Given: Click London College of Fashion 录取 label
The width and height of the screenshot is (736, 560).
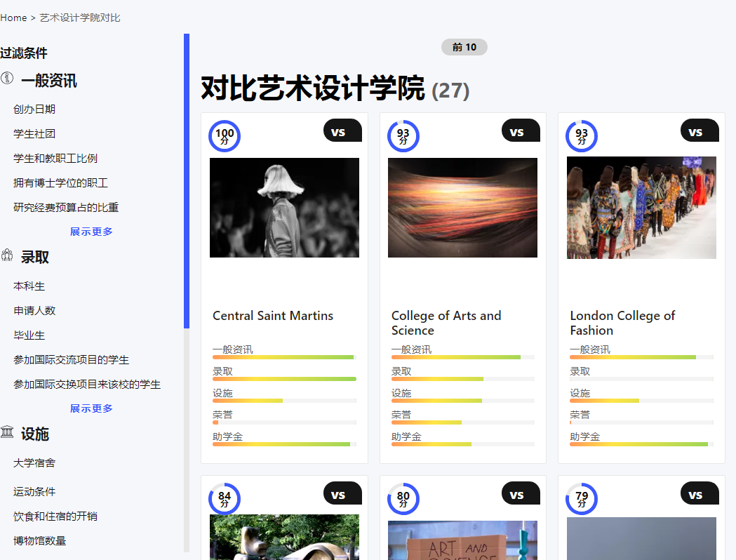Looking at the screenshot, I should [580, 371].
